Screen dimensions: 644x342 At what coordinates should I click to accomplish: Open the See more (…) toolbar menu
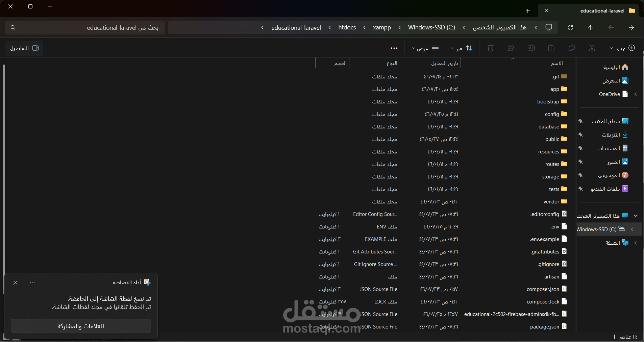[394, 48]
